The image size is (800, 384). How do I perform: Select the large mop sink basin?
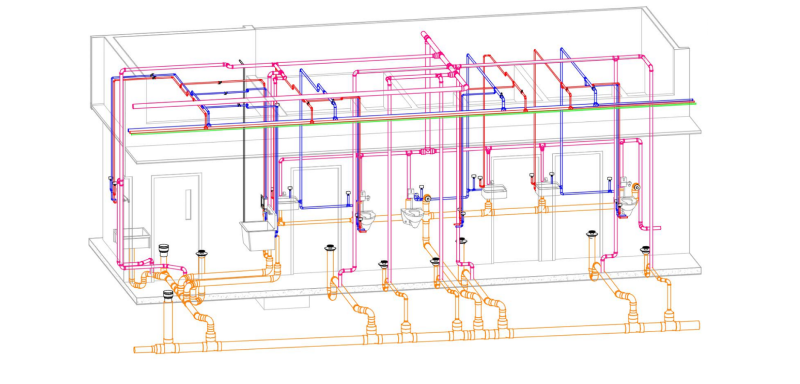click(258, 235)
